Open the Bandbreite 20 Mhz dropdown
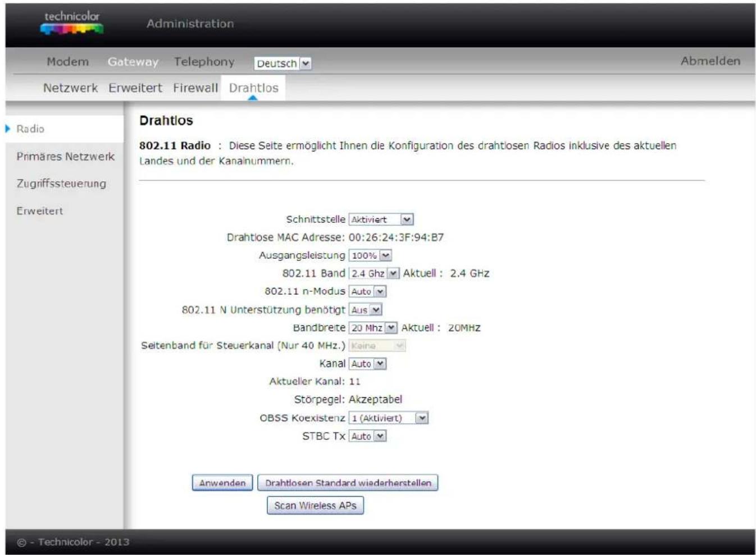This screenshot has height=555, width=756. pyautogui.click(x=373, y=328)
